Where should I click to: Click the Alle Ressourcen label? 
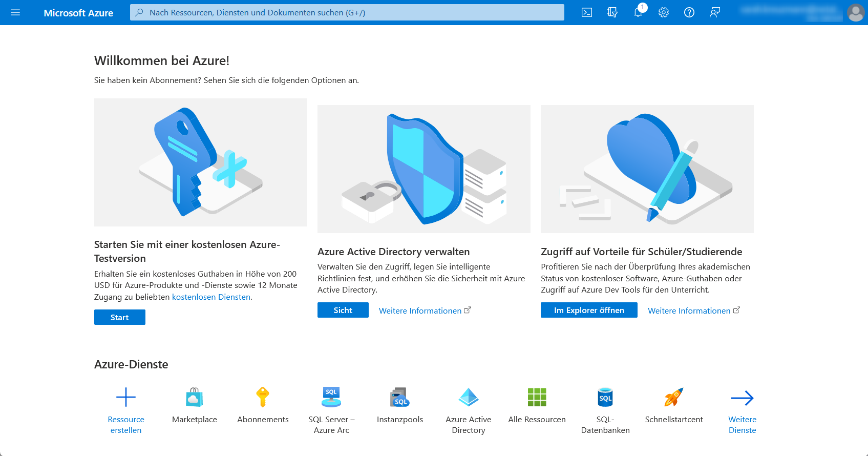click(x=537, y=419)
